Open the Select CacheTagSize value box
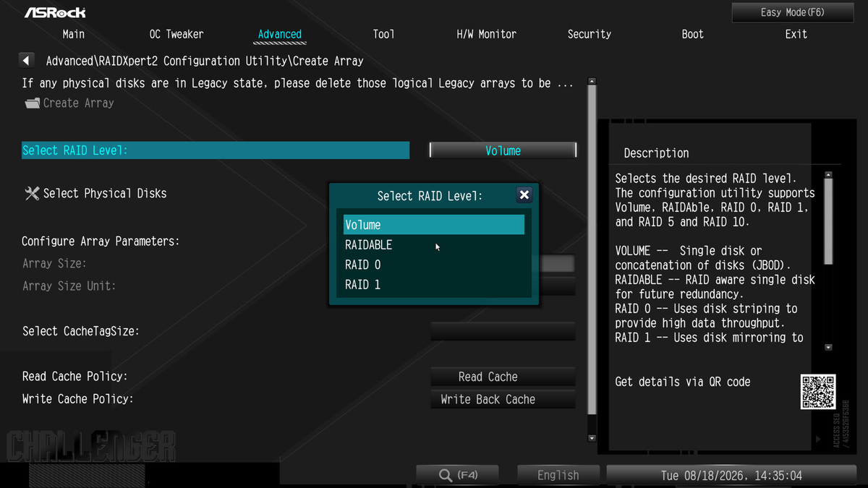868x488 pixels. click(503, 331)
